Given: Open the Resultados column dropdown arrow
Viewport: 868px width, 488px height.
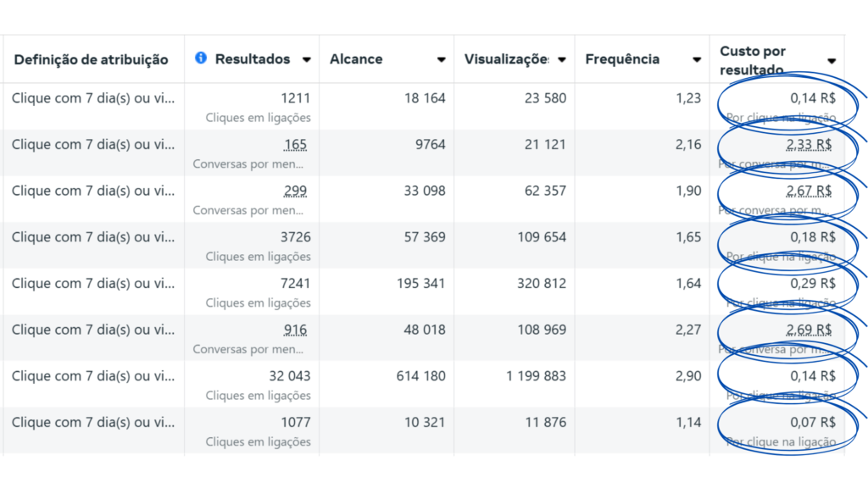Looking at the screenshot, I should click(x=306, y=59).
